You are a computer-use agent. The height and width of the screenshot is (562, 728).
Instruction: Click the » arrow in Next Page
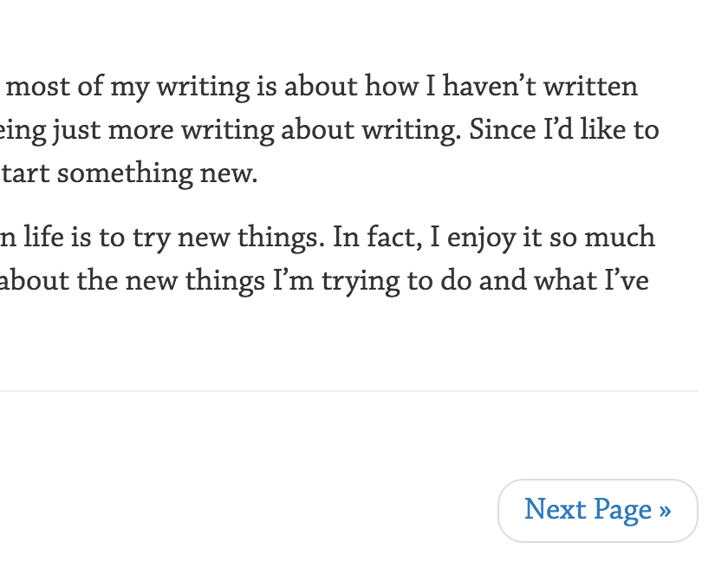pos(665,511)
